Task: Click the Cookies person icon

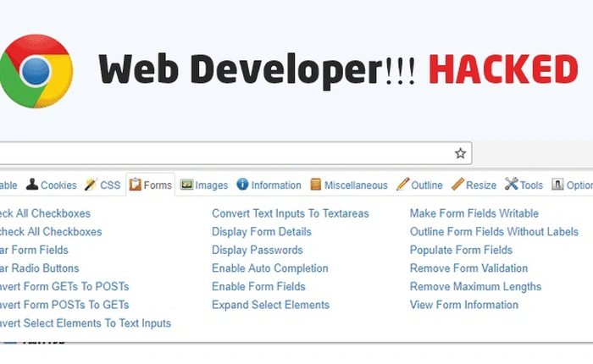Action: pyautogui.click(x=32, y=184)
